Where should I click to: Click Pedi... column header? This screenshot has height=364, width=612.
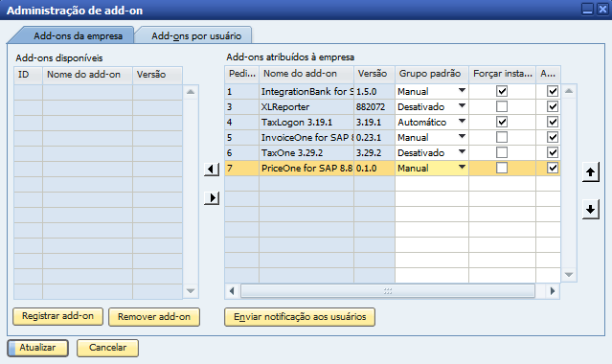[242, 74]
